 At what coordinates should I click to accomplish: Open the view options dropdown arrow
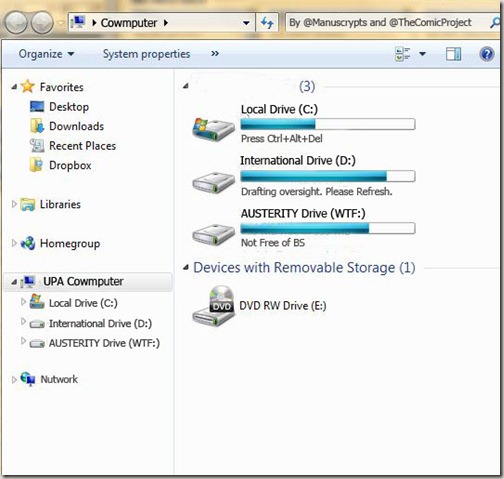pos(422,54)
